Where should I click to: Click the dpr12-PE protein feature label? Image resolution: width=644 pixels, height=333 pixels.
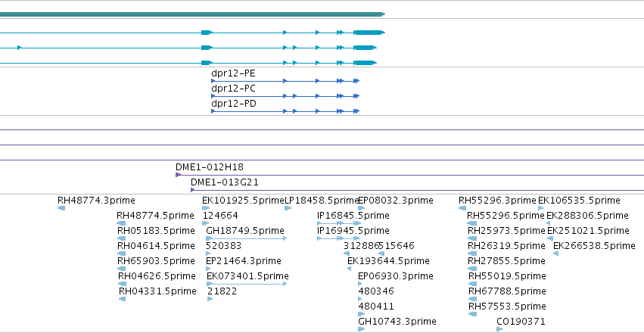tap(233, 73)
